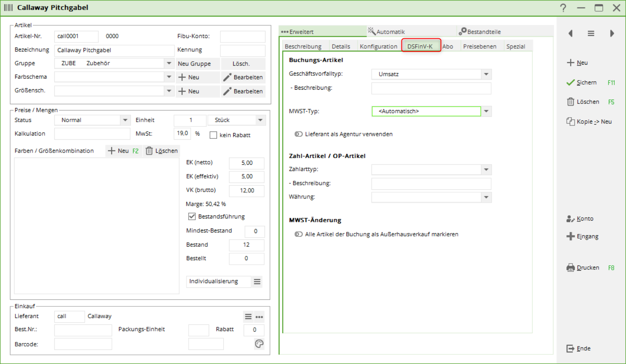The image size is (626, 364).
Task: Open the Individualisierung menu icon
Action: (257, 282)
